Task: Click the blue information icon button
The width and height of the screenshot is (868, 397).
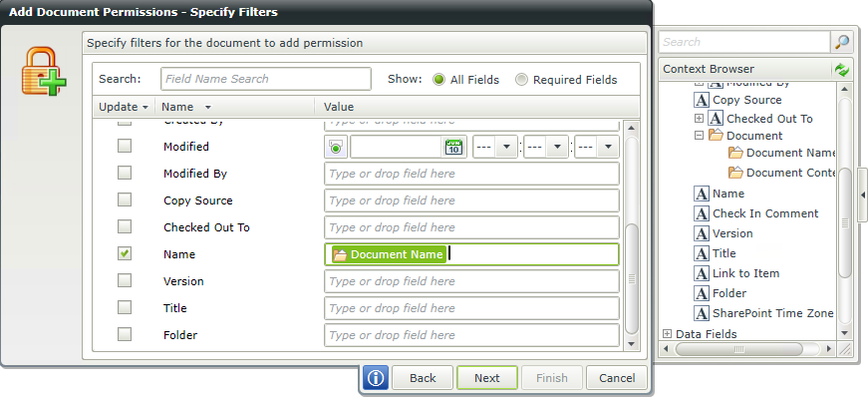Action: tap(376, 378)
